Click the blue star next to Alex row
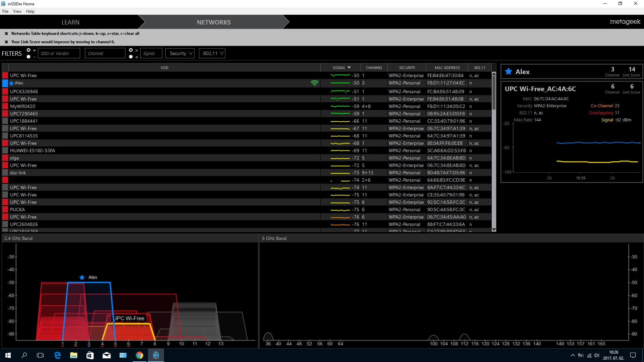The image size is (644, 362). coord(12,83)
